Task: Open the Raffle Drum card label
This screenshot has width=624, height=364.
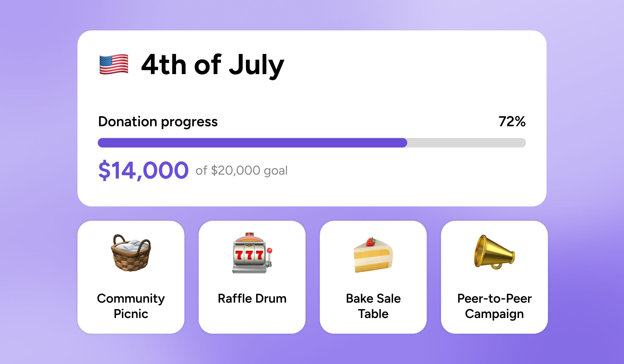Action: [x=252, y=298]
